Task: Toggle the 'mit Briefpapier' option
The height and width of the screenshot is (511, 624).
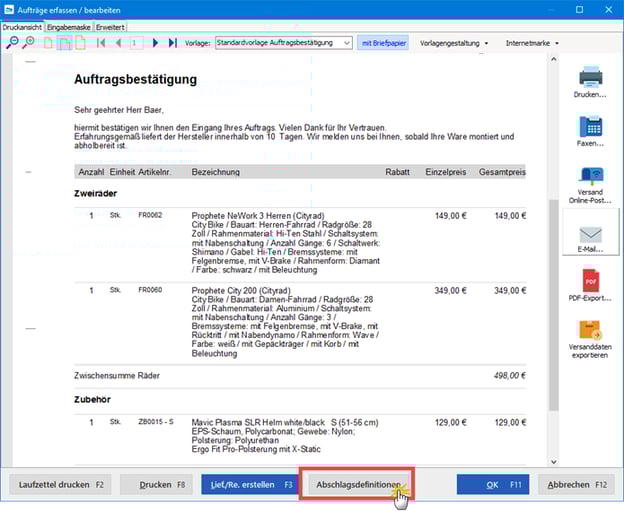Action: [x=384, y=43]
